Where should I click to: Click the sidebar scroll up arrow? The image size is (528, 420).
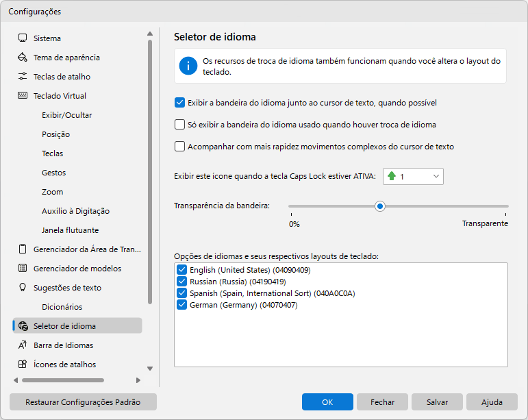(150, 34)
